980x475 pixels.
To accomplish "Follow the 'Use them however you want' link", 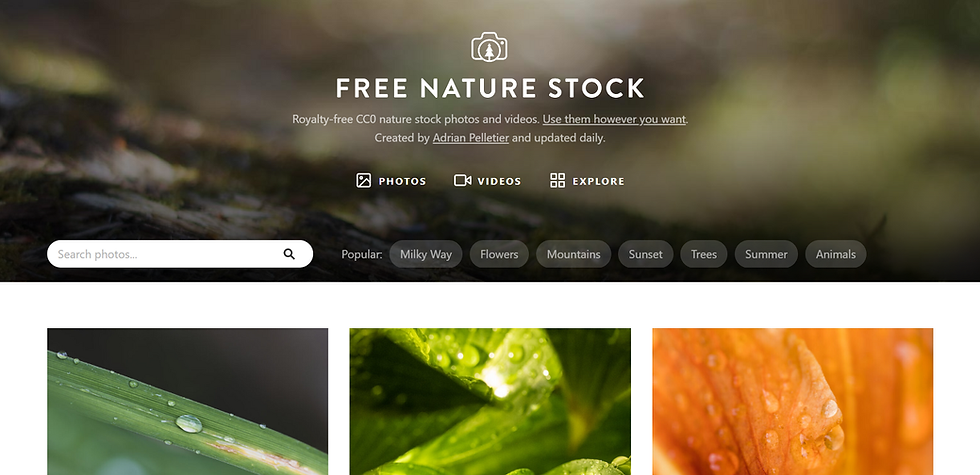I will pyautogui.click(x=614, y=119).
